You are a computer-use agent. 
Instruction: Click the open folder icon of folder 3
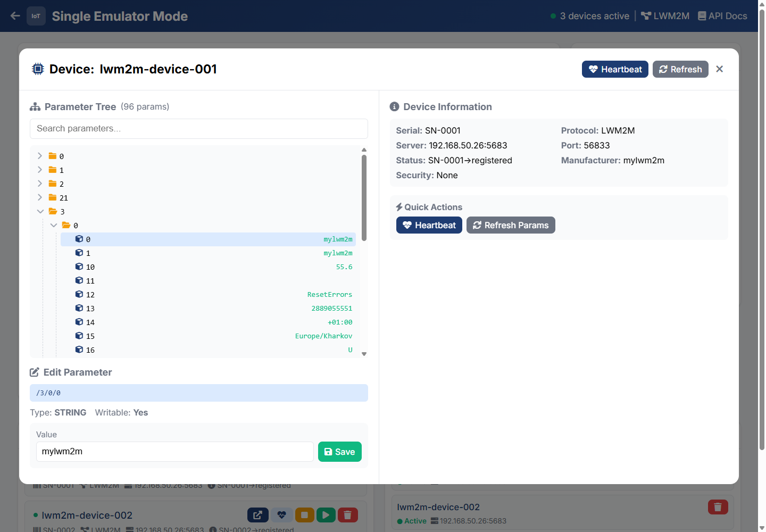point(53,211)
